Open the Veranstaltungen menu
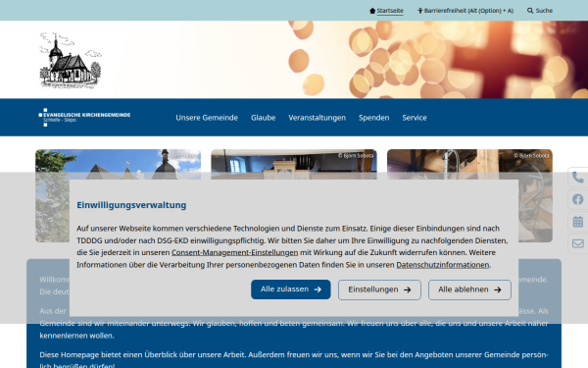 tap(317, 118)
